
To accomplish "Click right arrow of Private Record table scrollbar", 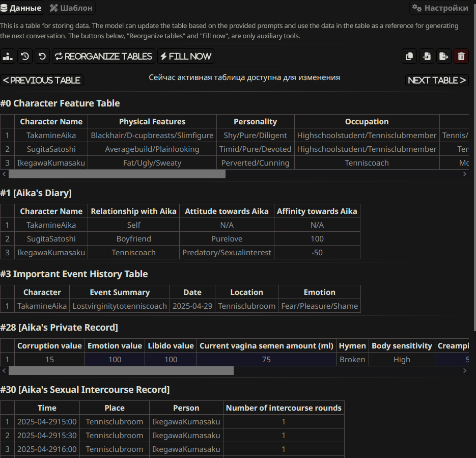I will click(x=465, y=370).
